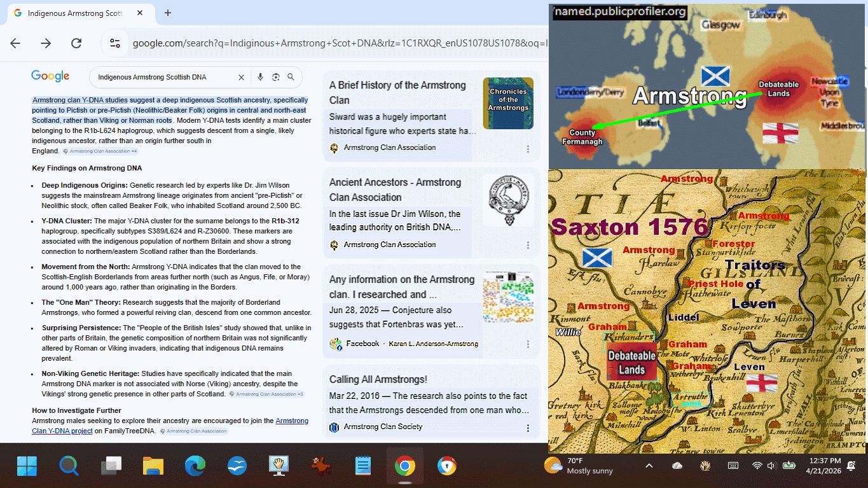This screenshot has height=488, width=868.
Task: Click the voice search microphone icon
Action: coord(260,77)
